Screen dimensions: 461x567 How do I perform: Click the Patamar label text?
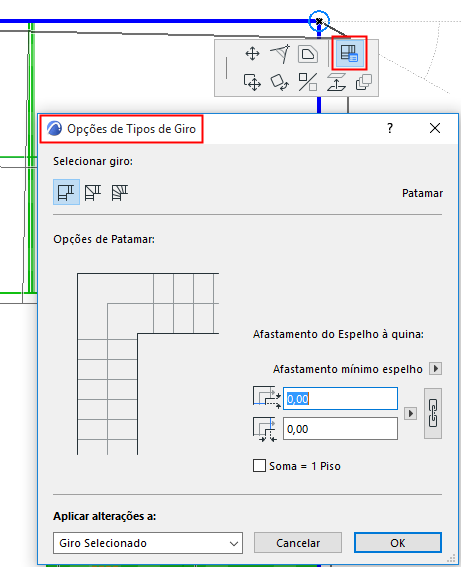click(x=422, y=193)
